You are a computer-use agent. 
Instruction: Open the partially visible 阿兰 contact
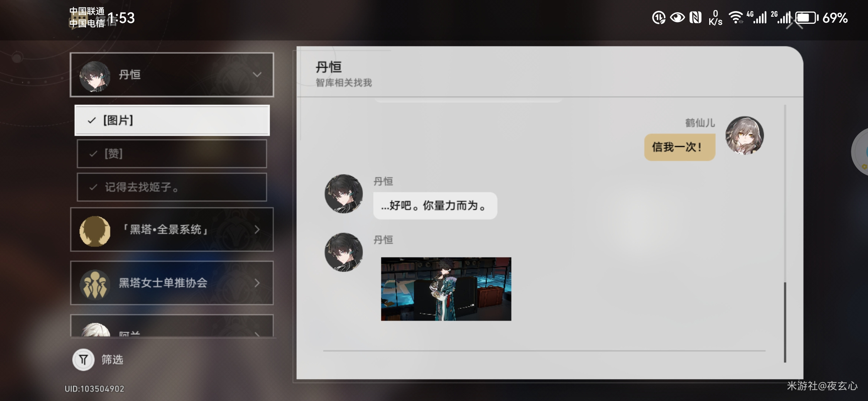172,326
